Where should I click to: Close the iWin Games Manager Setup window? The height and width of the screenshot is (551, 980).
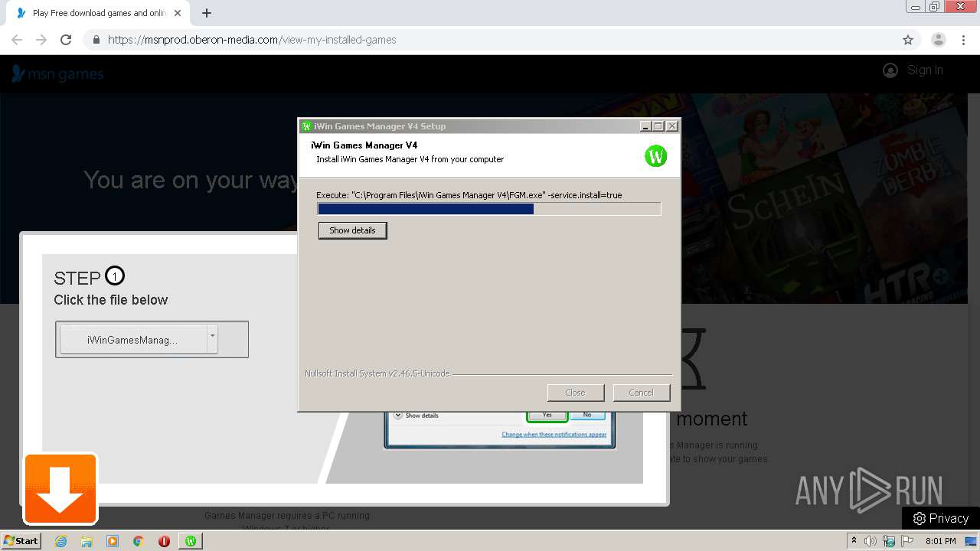tap(672, 126)
